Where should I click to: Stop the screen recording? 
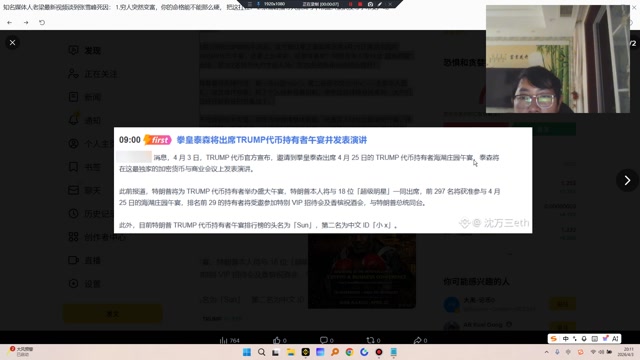[x=360, y=4]
